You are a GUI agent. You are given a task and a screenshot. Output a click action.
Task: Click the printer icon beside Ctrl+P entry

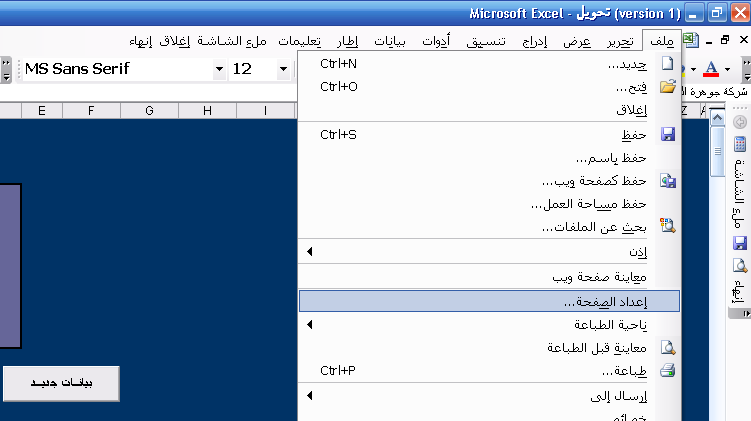click(x=667, y=370)
